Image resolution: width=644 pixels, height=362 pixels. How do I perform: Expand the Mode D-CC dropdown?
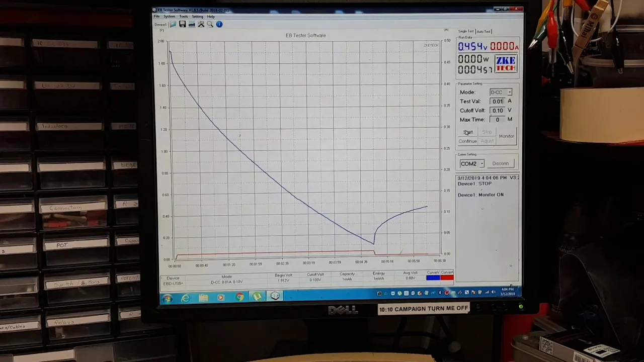tap(509, 93)
